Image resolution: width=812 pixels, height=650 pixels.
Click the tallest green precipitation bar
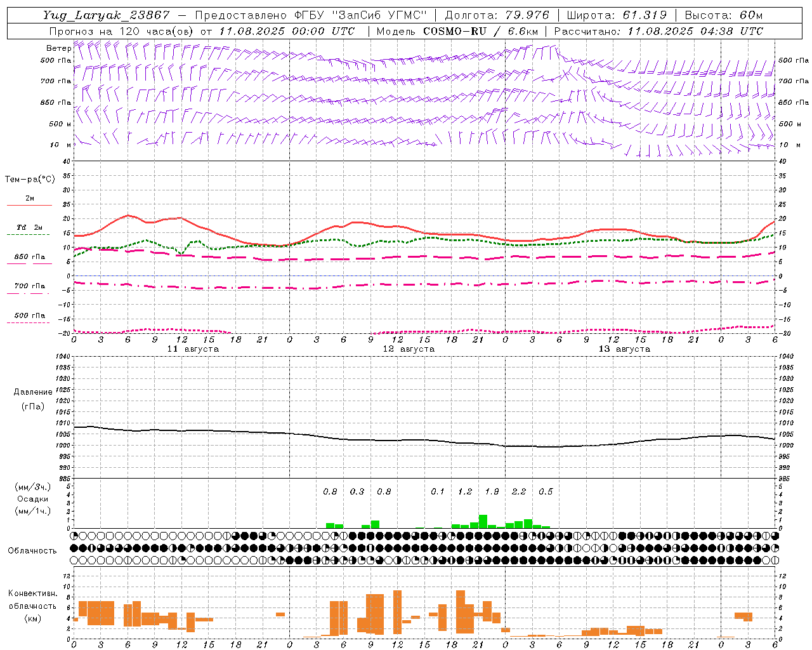[x=483, y=521]
